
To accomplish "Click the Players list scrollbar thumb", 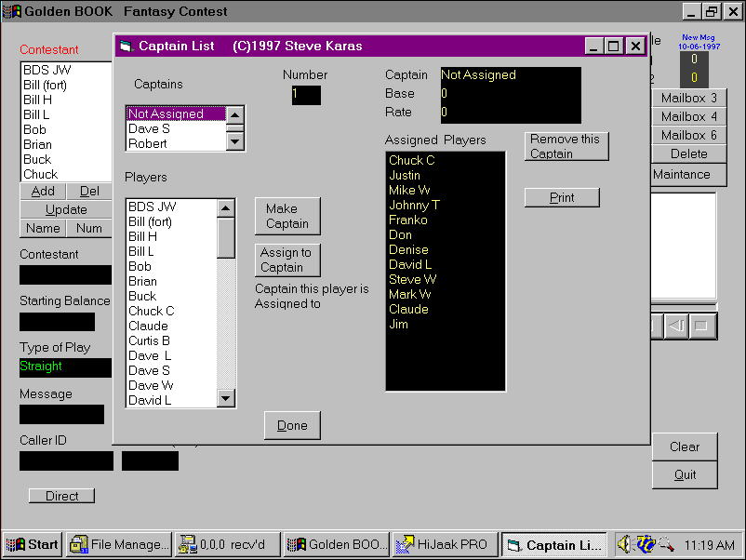I will pyautogui.click(x=225, y=238).
